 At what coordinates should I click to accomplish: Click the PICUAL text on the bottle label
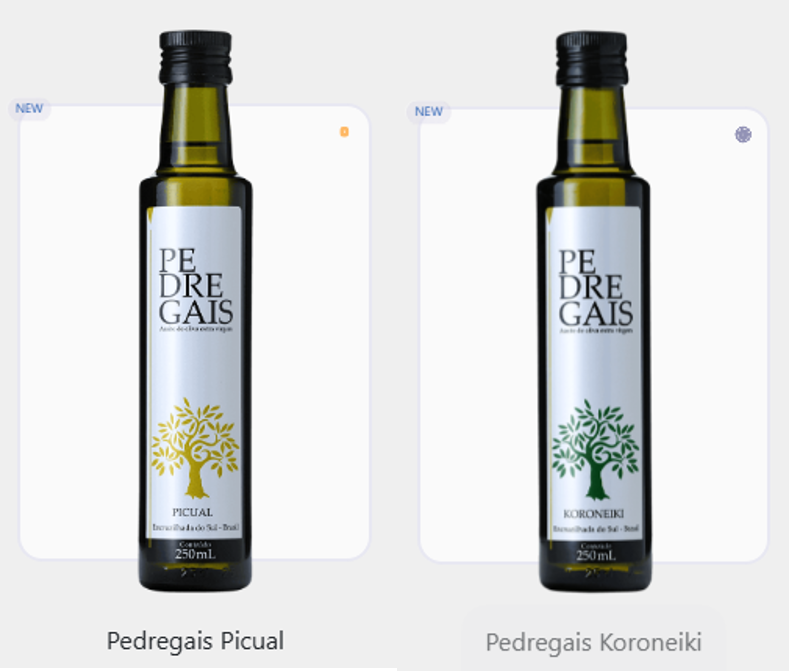pos(192,512)
